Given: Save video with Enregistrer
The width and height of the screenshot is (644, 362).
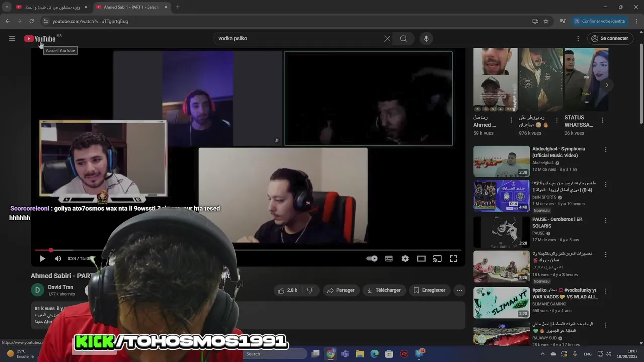Looking at the screenshot, I should [x=429, y=290].
